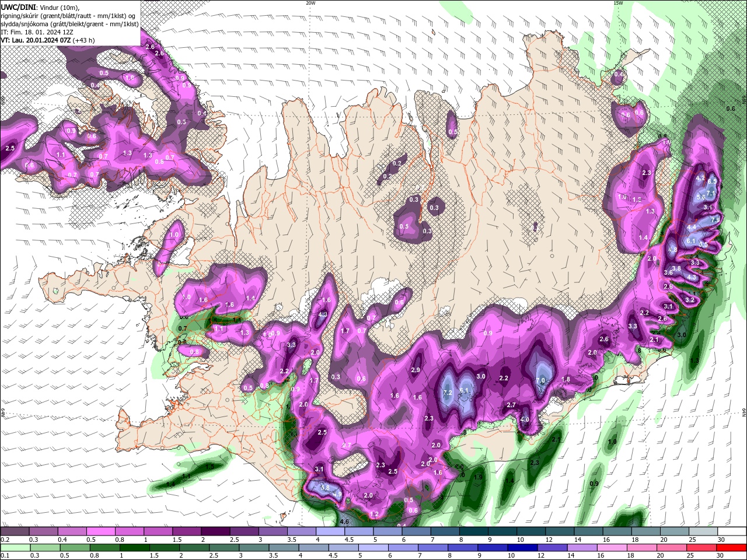Click the title text UWC/DINI
747x560 pixels.
click(19, 7)
